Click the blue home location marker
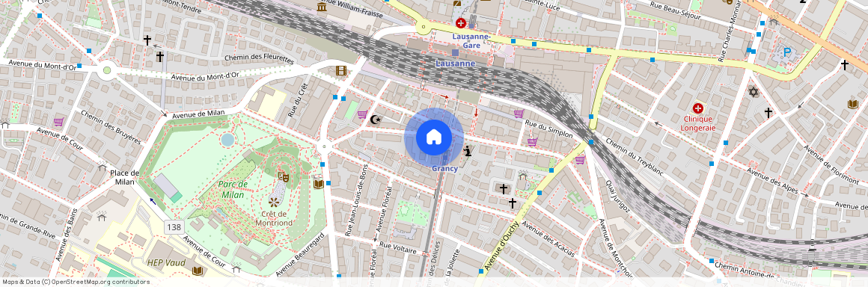Image resolution: width=868 pixels, height=287 pixels. click(434, 137)
